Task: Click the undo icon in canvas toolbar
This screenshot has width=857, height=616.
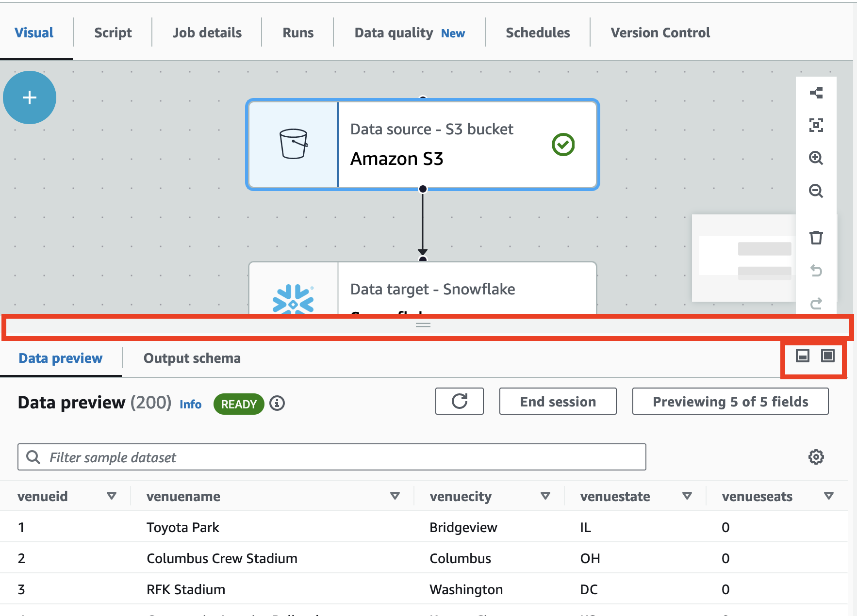Action: click(817, 271)
